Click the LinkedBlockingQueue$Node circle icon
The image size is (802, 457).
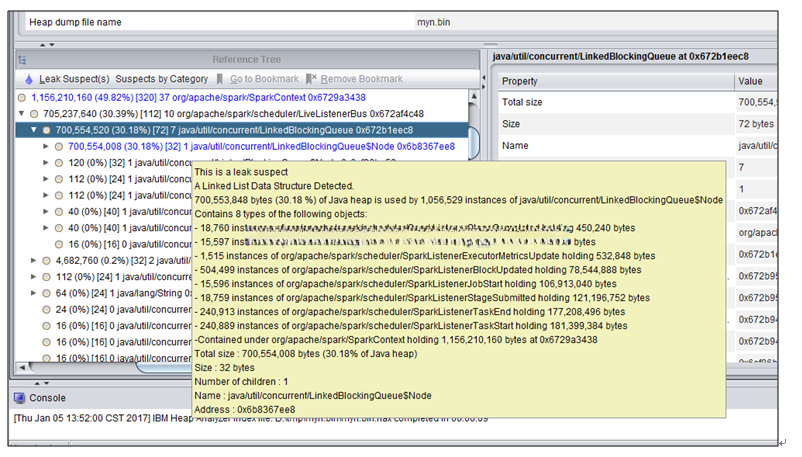[59, 146]
